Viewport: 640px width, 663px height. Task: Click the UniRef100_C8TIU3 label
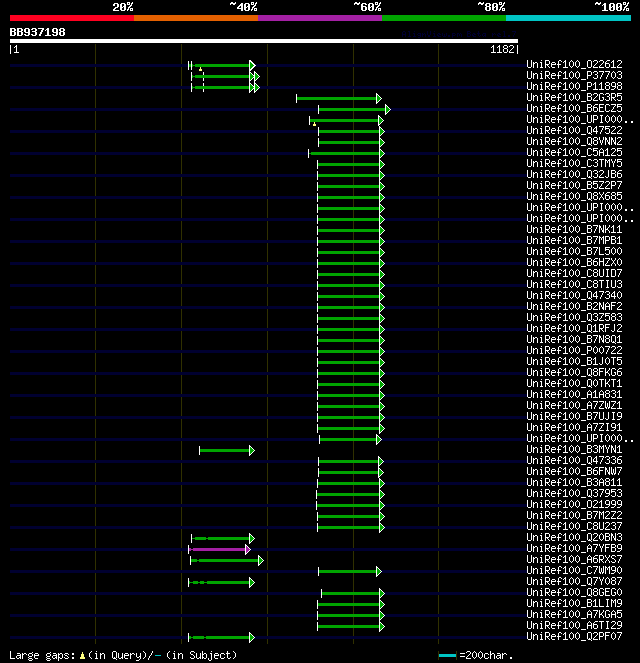574,284
